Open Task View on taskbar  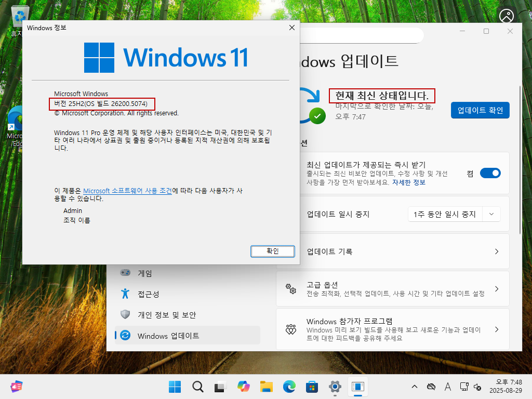pyautogui.click(x=220, y=387)
